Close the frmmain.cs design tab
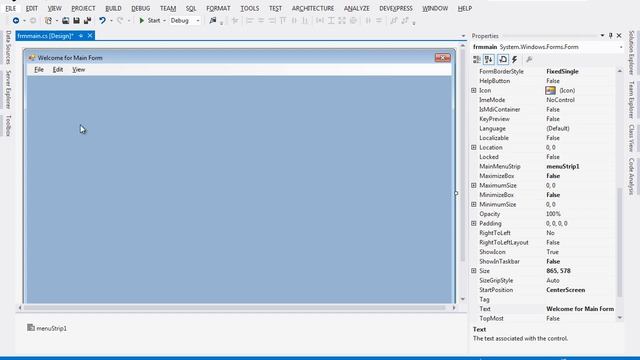This screenshot has width=640, height=360. tap(90, 36)
